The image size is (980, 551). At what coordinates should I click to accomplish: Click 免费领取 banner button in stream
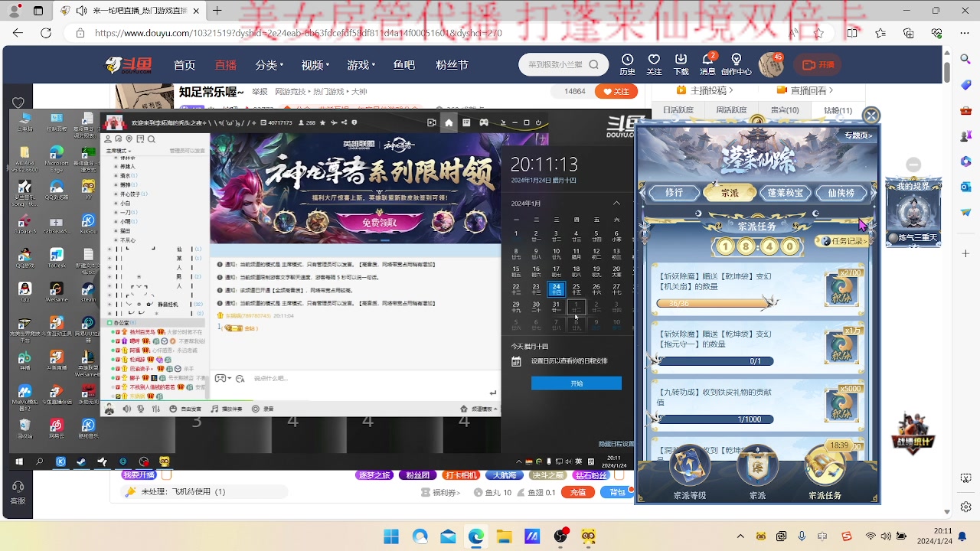(x=380, y=222)
